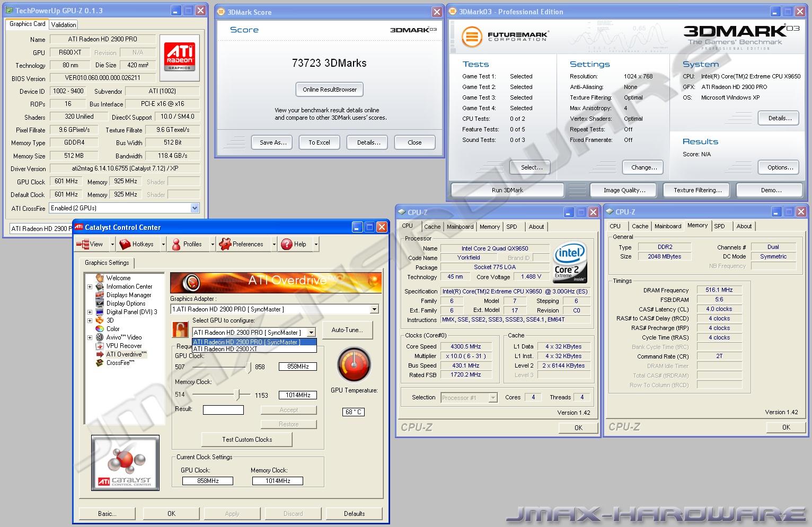Open the Help icon in the Catalyst toolbar
This screenshot has width=812, height=527.
(287, 244)
